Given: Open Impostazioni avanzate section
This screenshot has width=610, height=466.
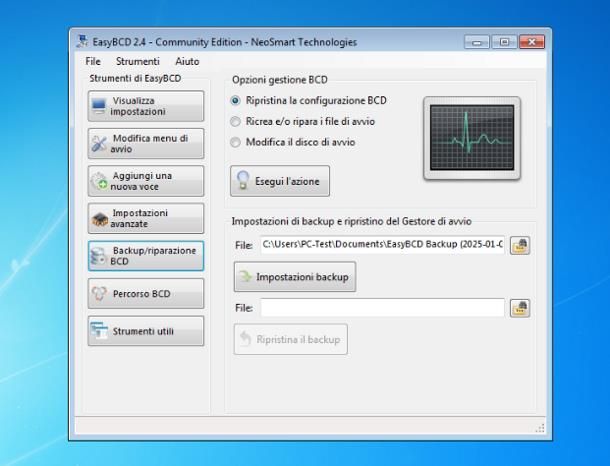Looking at the screenshot, I should coord(146,218).
